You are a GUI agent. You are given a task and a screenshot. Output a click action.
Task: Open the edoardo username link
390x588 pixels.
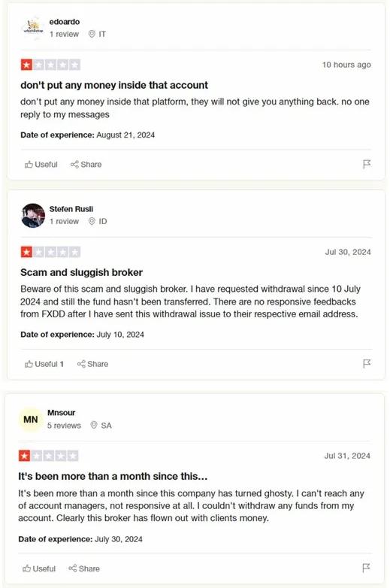(x=65, y=22)
